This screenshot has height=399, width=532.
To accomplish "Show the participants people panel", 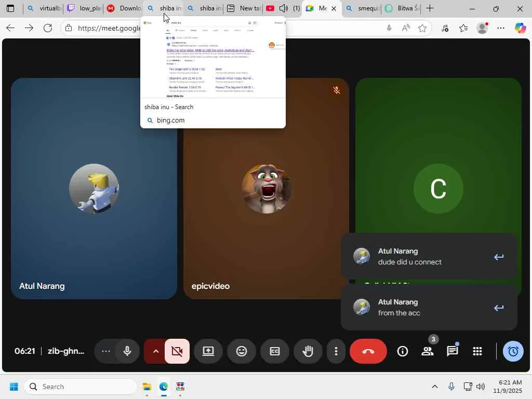I will (428, 351).
